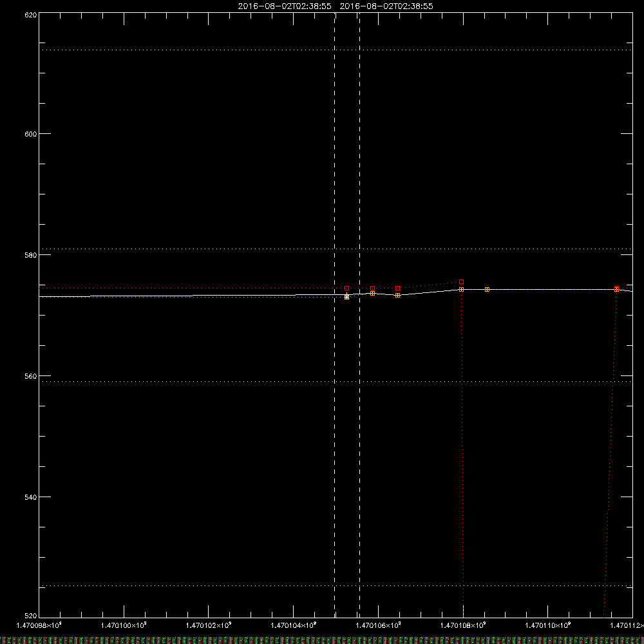644x644 pixels.
Task: Select x-axis label 1.470104×10⁹
Action: coord(293,625)
